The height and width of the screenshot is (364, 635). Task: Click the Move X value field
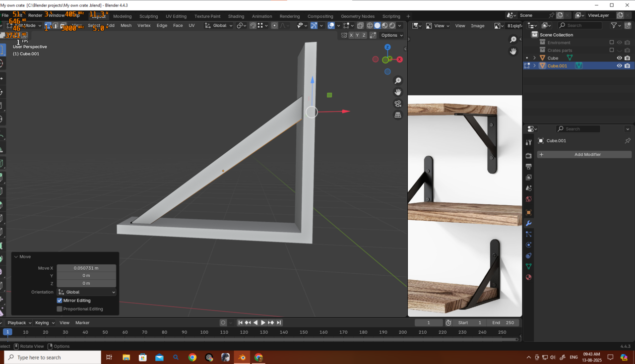click(86, 268)
